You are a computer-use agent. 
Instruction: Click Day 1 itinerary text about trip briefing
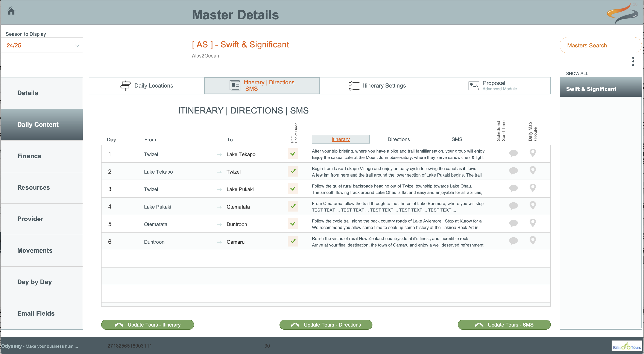(398, 154)
